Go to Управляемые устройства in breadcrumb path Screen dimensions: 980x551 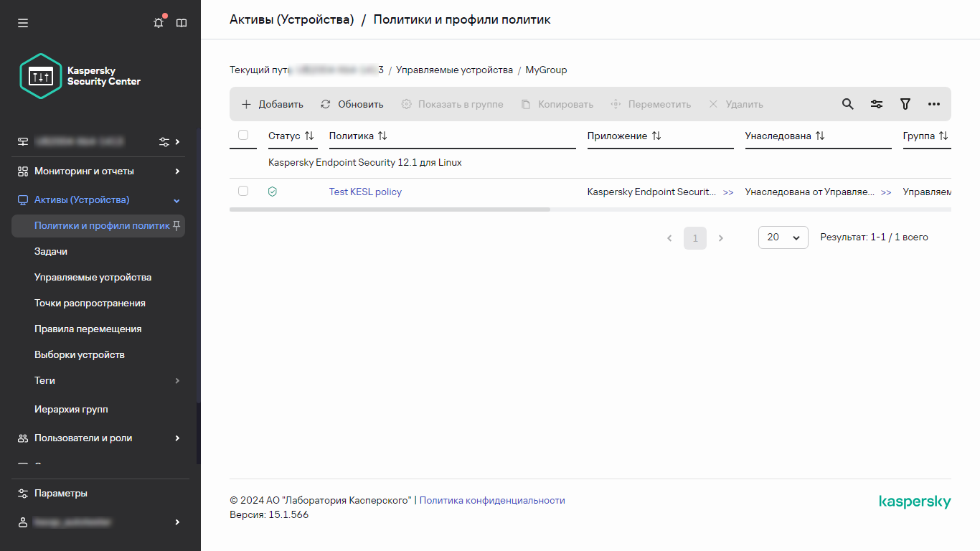455,70
